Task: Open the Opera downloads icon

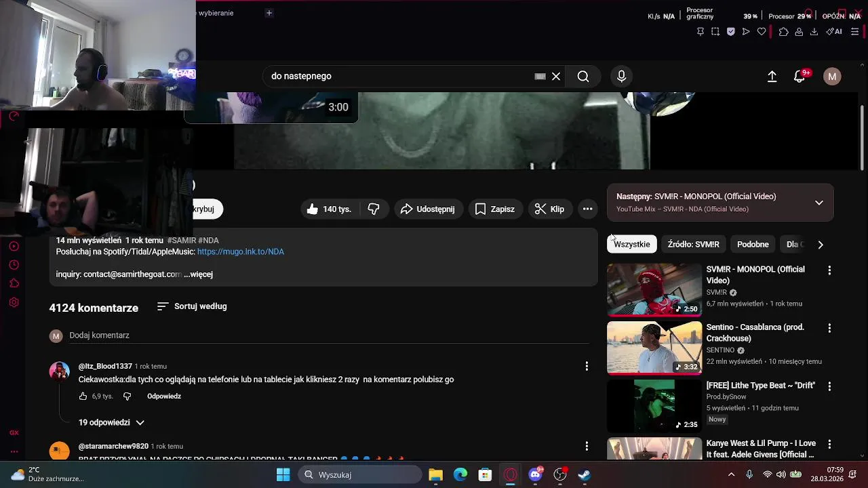Action: coord(814,31)
